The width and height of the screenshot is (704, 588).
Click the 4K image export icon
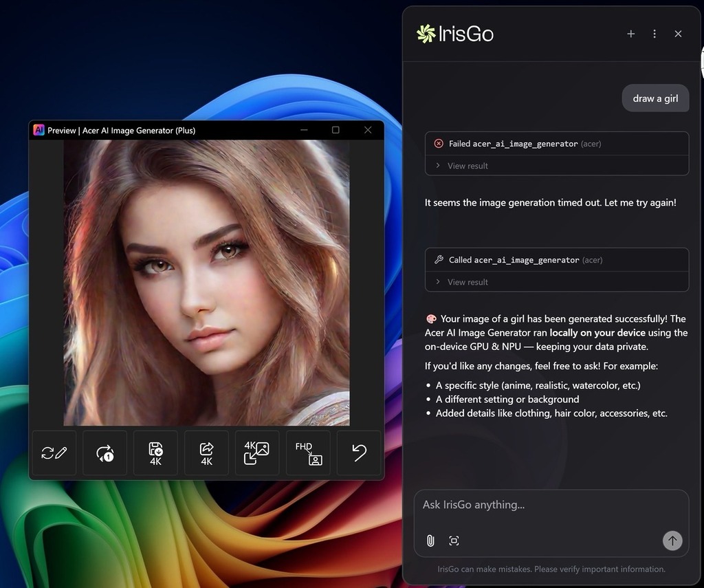(257, 453)
